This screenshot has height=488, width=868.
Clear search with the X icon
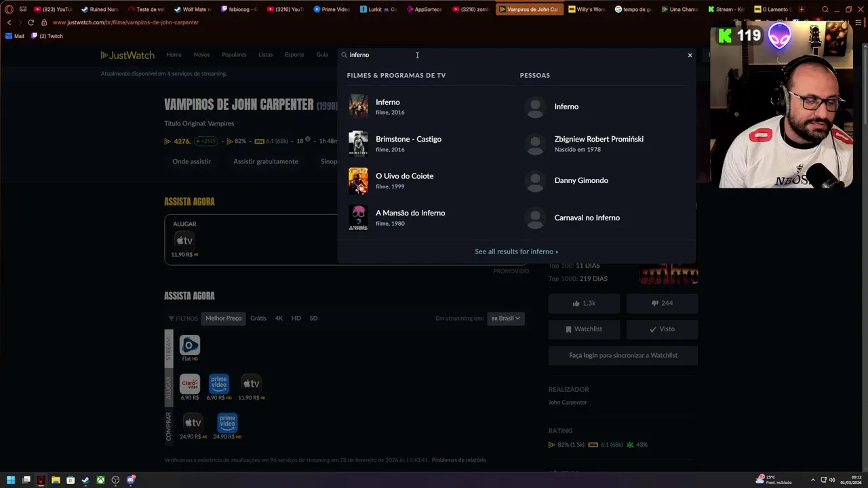(690, 55)
